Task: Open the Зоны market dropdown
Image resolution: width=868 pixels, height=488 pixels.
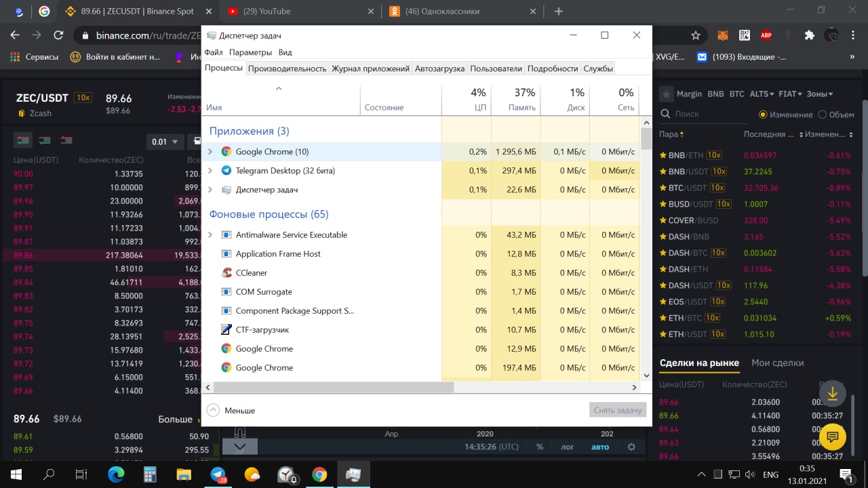Action: 820,94
